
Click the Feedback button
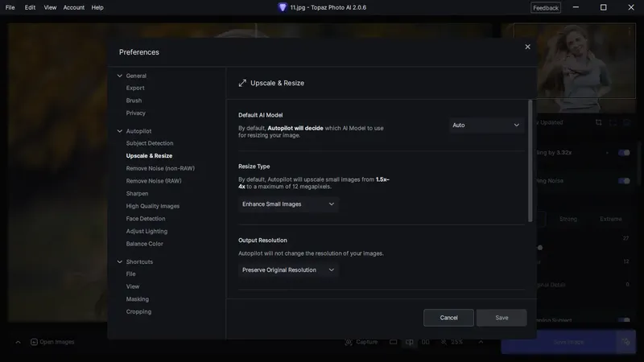[x=546, y=8]
